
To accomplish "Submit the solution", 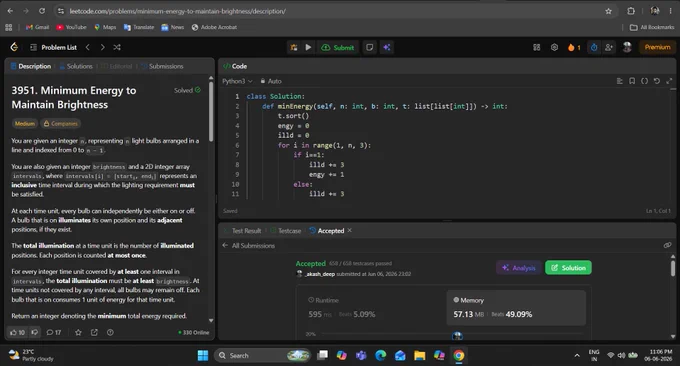I will [x=337, y=47].
